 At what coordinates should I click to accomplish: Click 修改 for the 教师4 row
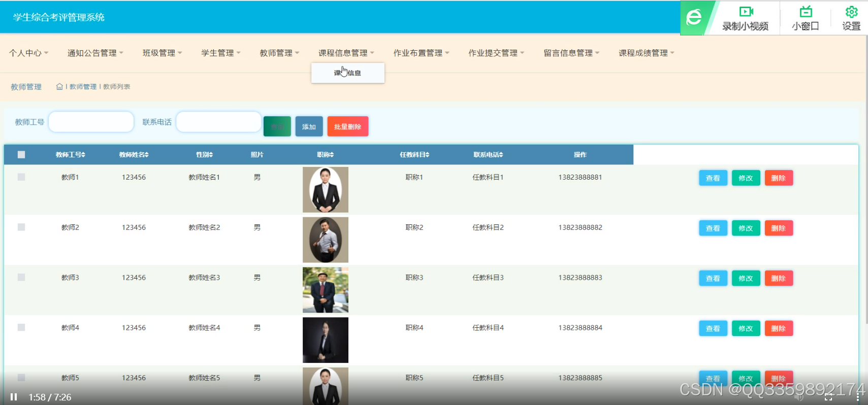pyautogui.click(x=746, y=328)
